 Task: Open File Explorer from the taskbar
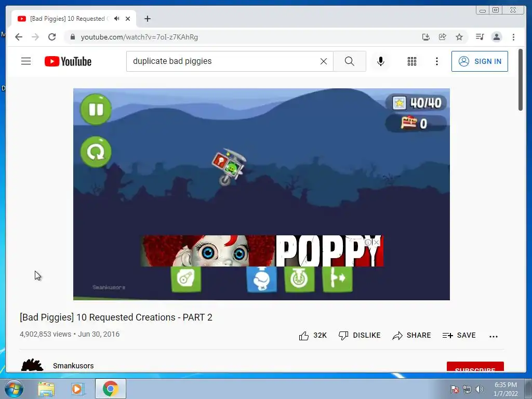tap(46, 389)
